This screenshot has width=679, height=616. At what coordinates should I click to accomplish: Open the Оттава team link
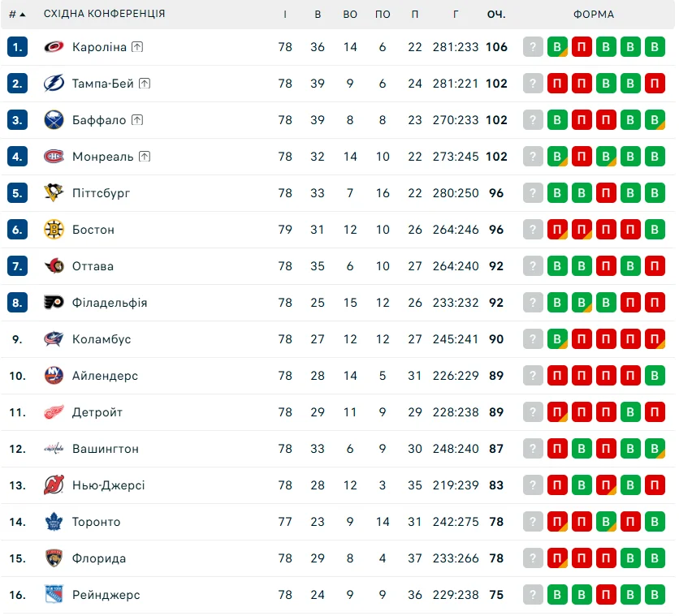pyautogui.click(x=93, y=266)
